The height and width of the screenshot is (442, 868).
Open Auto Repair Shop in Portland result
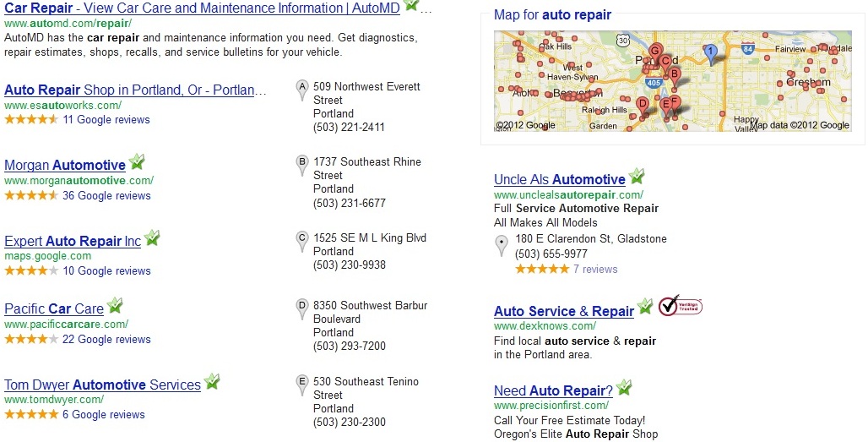point(136,90)
